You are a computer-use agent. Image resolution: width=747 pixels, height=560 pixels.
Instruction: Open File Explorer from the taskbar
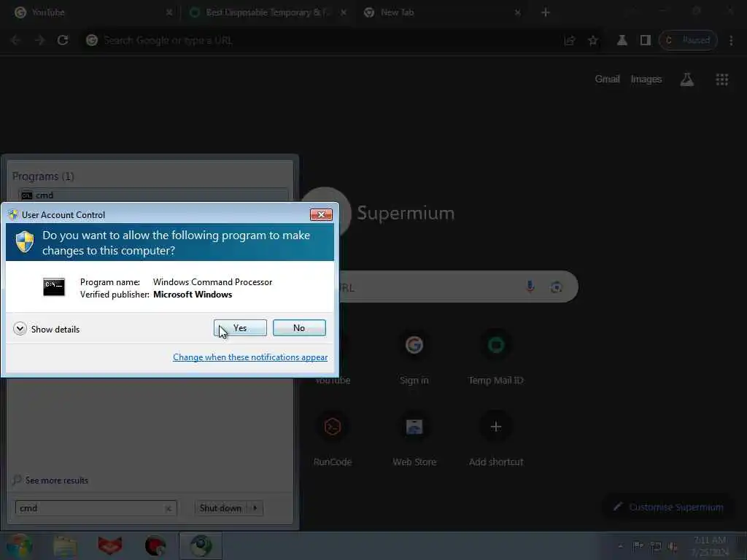[65, 545]
